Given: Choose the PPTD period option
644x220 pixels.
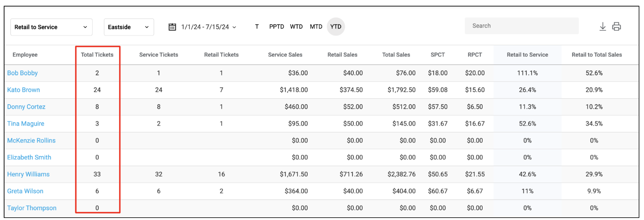Looking at the screenshot, I should [276, 26].
